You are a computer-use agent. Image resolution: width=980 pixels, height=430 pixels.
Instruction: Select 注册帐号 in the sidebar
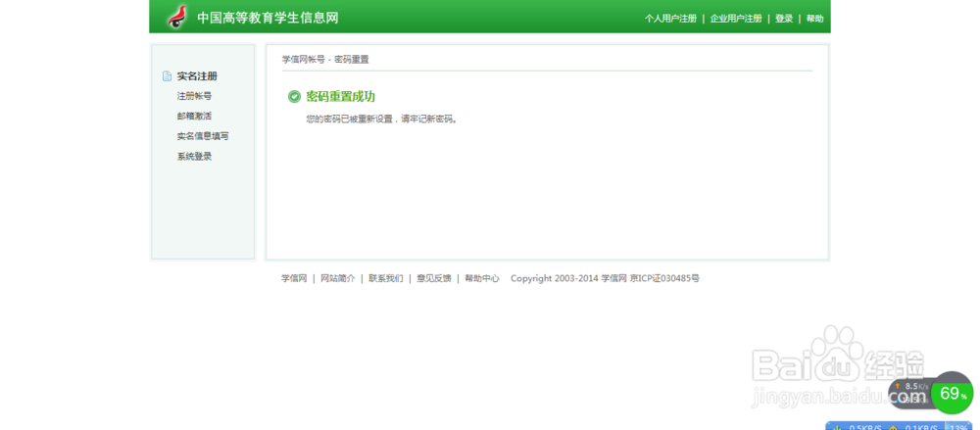click(194, 96)
